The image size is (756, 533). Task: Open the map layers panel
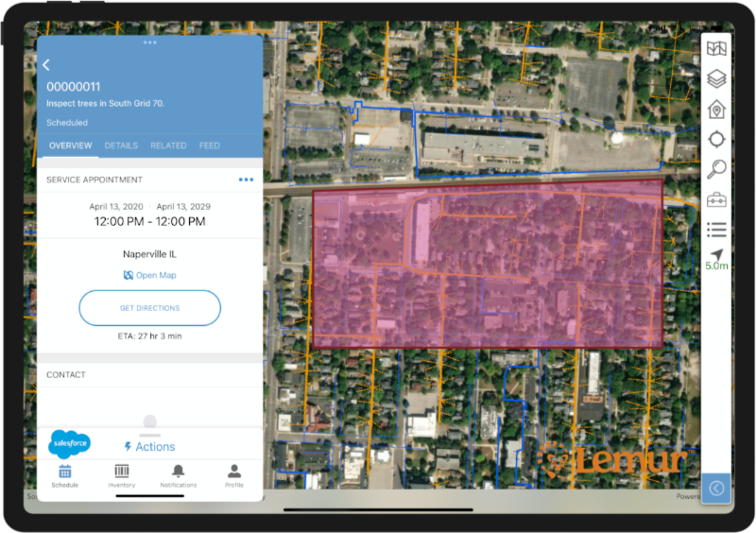click(716, 79)
